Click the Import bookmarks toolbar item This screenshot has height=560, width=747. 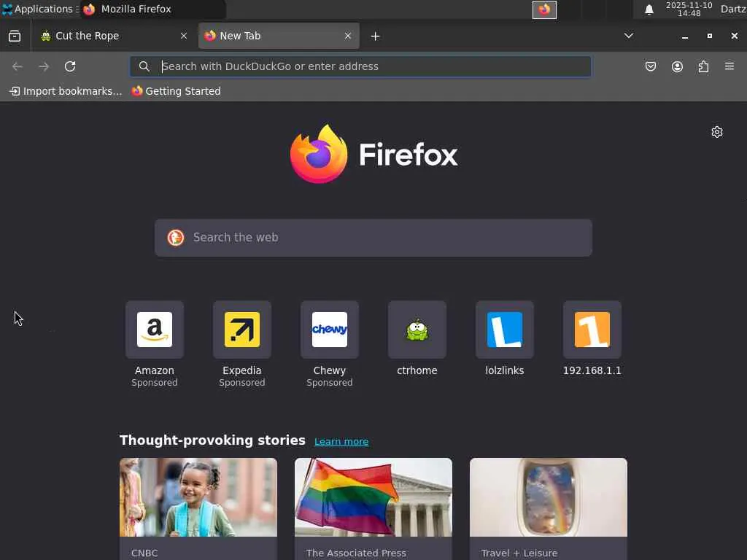pos(66,91)
